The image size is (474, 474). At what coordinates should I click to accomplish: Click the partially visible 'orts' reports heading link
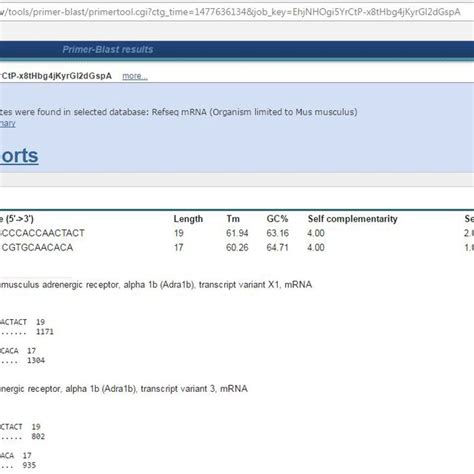tap(19, 156)
